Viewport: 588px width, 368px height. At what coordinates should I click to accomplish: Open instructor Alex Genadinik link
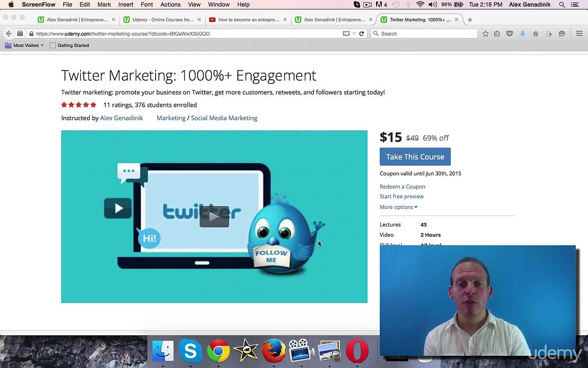point(121,118)
